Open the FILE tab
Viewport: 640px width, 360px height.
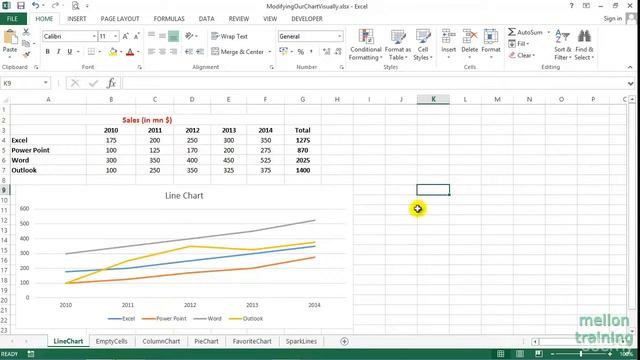coord(12,19)
